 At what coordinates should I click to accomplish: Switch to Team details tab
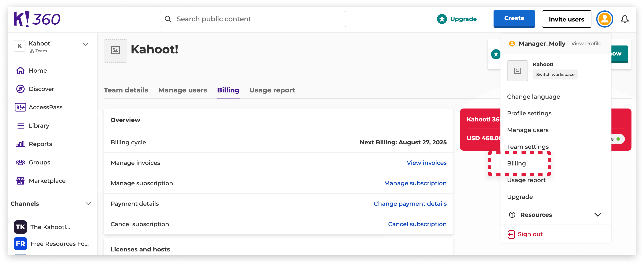[x=126, y=90]
